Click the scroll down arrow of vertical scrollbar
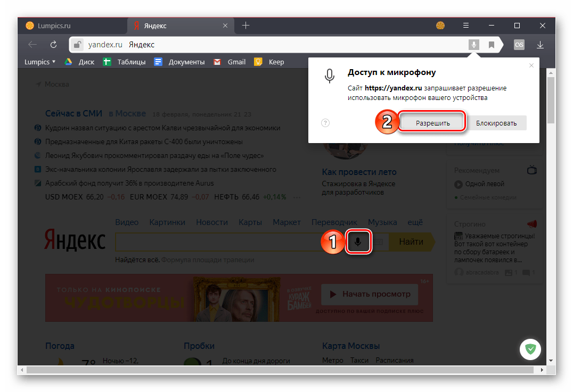The image size is (573, 392). click(x=551, y=361)
